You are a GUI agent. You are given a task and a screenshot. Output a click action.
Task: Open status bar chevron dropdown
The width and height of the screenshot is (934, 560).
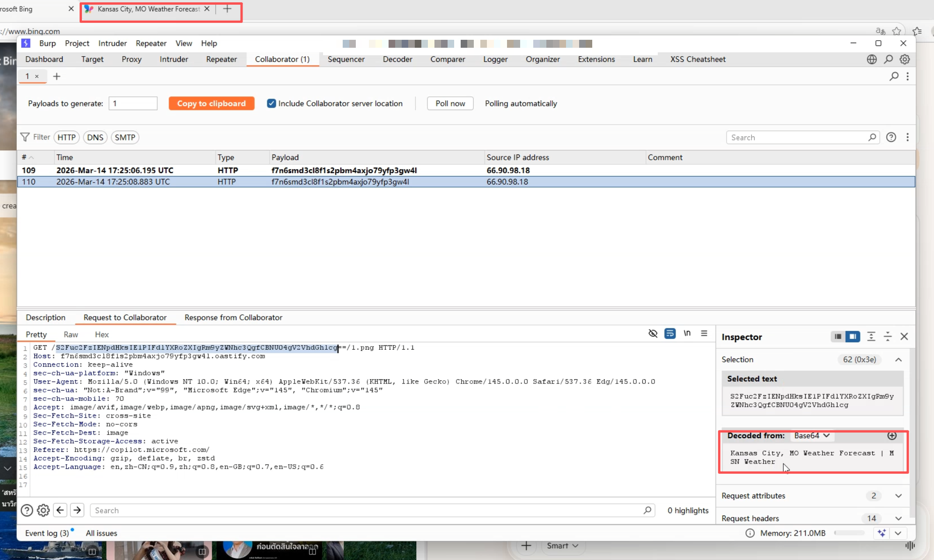pyautogui.click(x=898, y=533)
